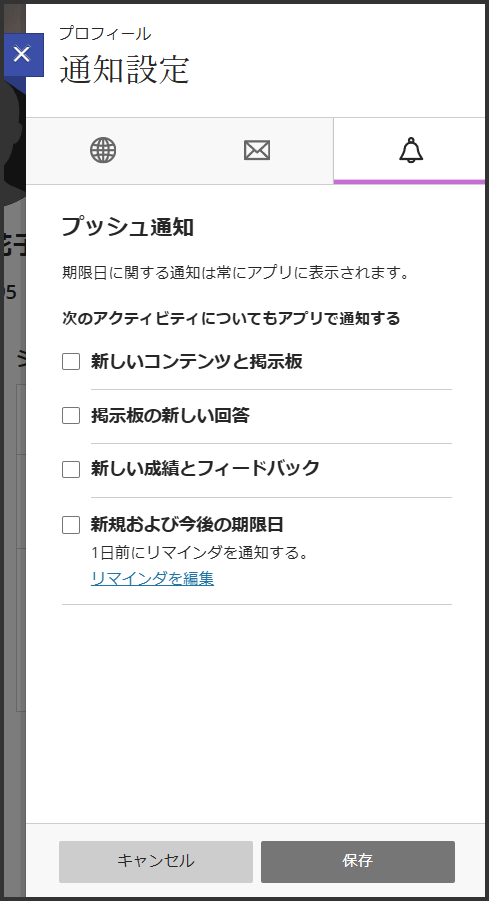Click the 1日前にリマインダを通知する description text
The width and height of the screenshot is (489, 901).
201,553
